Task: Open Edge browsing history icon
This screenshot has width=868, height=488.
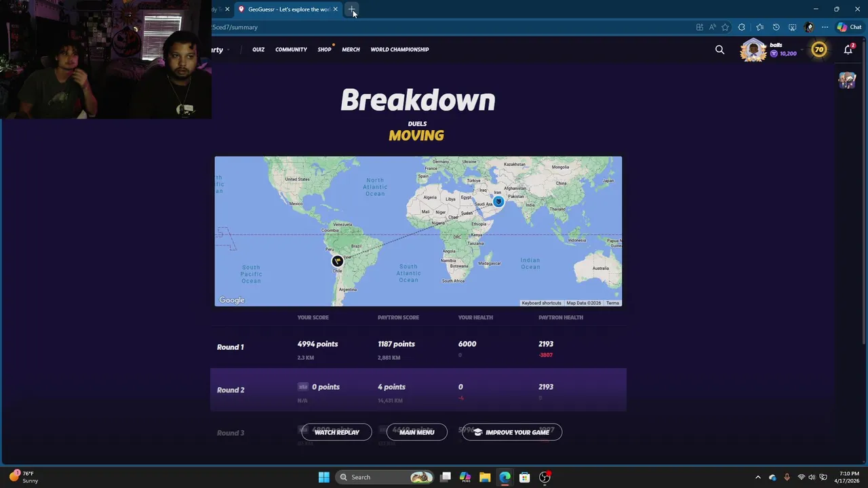Action: pyautogui.click(x=776, y=27)
